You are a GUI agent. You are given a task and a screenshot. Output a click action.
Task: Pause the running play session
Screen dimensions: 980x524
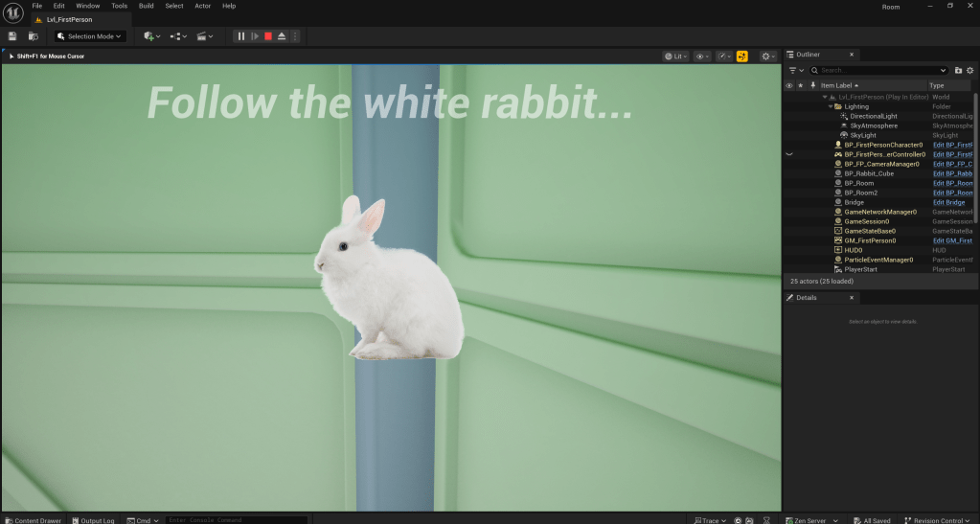[x=241, y=36]
